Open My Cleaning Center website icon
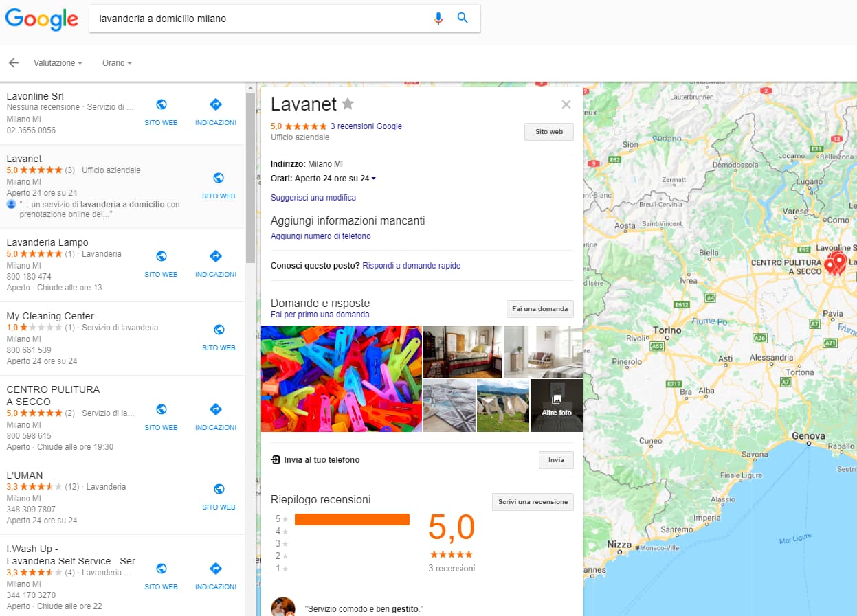Image resolution: width=857 pixels, height=616 pixels. coord(219,330)
